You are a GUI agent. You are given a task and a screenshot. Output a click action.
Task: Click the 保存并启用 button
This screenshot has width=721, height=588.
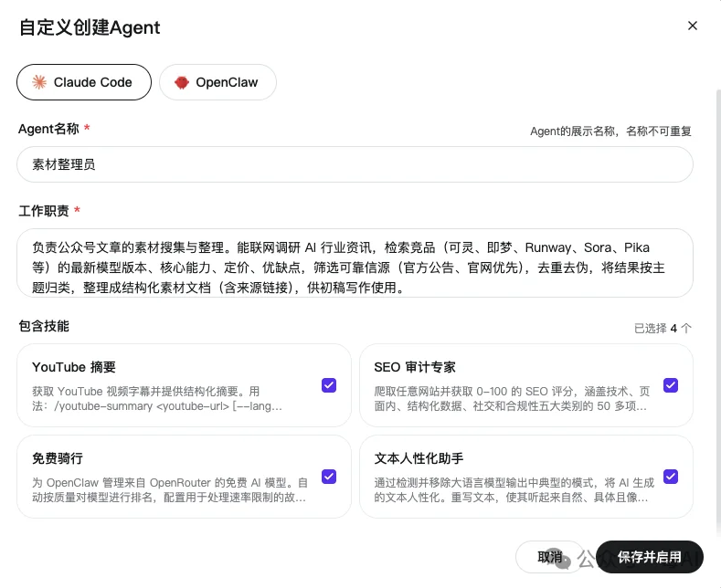click(650, 557)
